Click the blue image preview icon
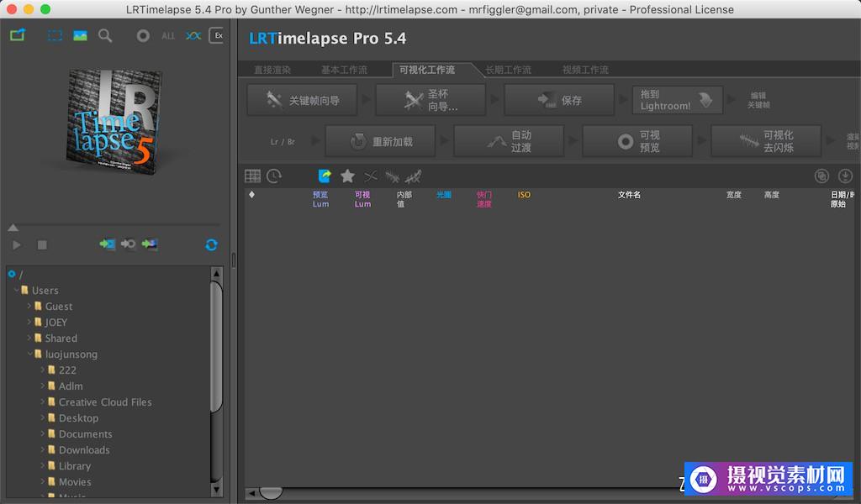Image resolution: width=861 pixels, height=504 pixels. pos(80,36)
